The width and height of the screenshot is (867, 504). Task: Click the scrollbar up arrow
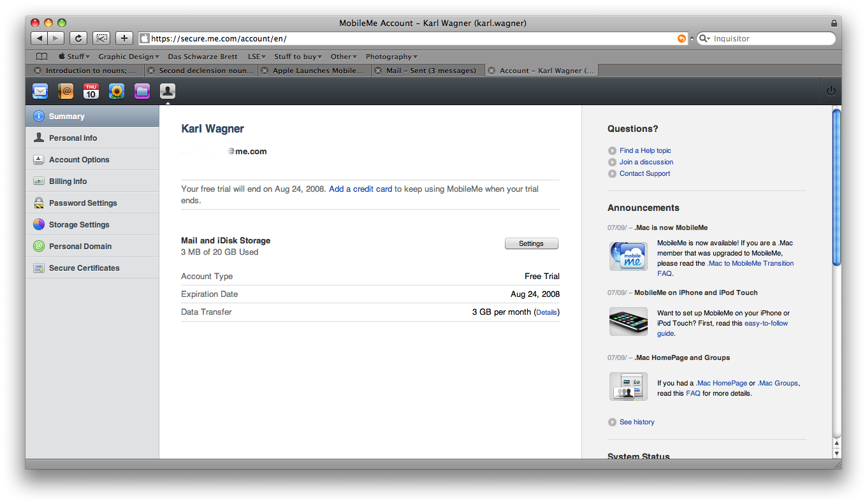tap(836, 443)
